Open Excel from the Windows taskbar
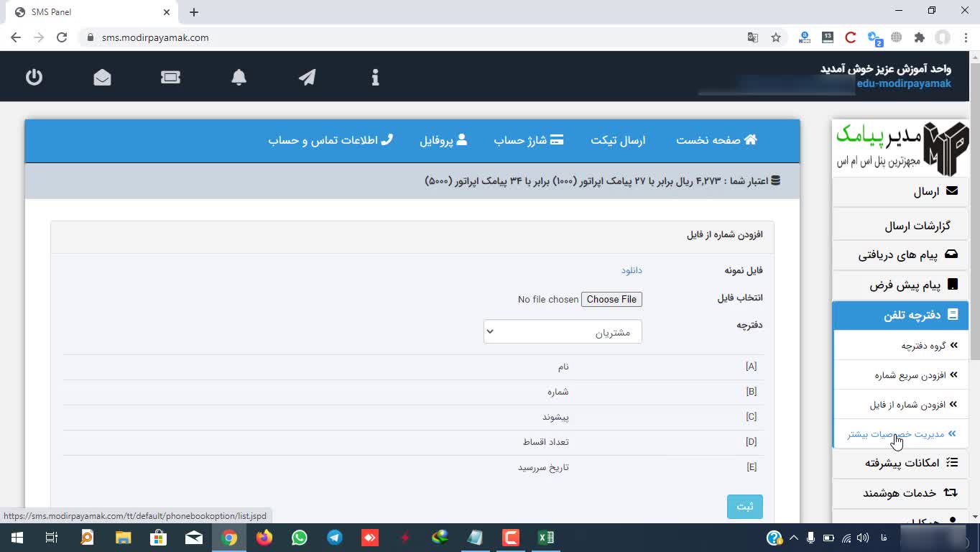This screenshot has height=552, width=980. 546,538
